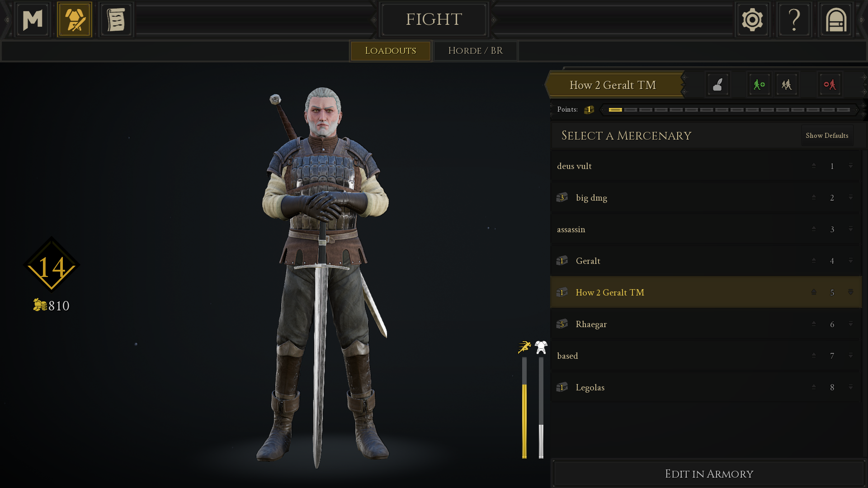Open the scroll document icon
Screen dimensions: 868x488
pyautogui.click(x=116, y=20)
